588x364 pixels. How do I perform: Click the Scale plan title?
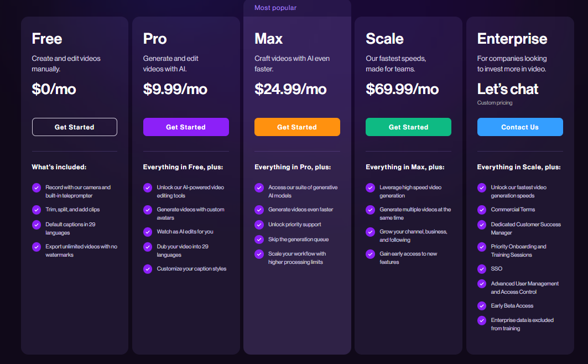384,39
